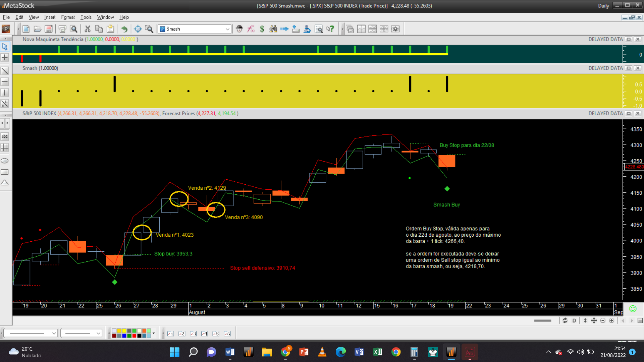Click the chart zoom out minus button

click(603, 321)
